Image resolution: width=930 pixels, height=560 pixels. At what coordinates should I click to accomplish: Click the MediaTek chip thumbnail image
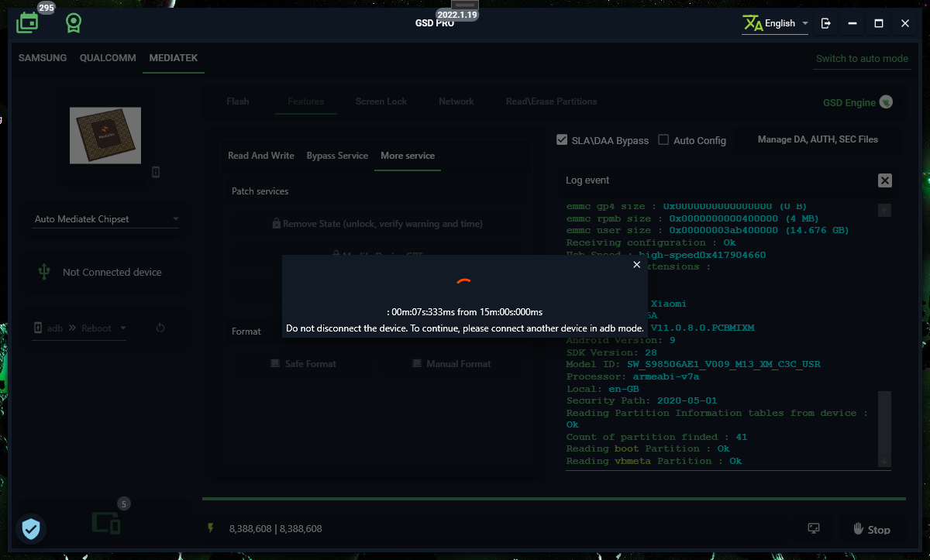(x=105, y=136)
